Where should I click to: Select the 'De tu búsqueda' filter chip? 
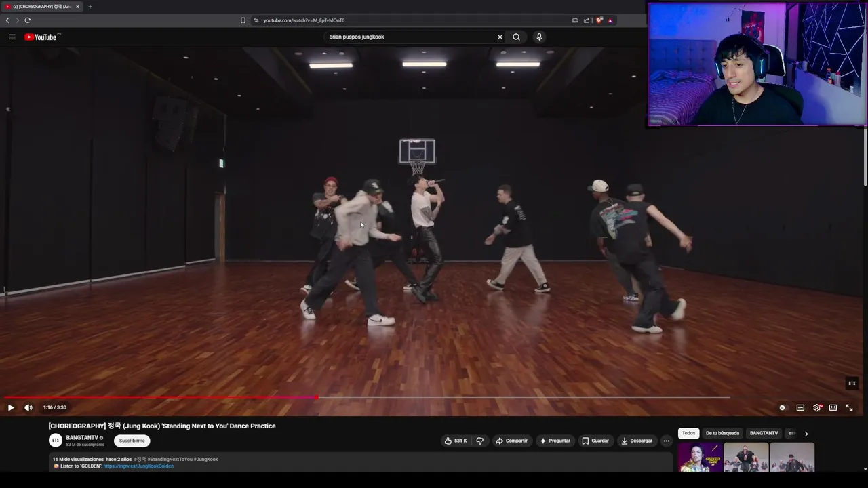tap(722, 433)
